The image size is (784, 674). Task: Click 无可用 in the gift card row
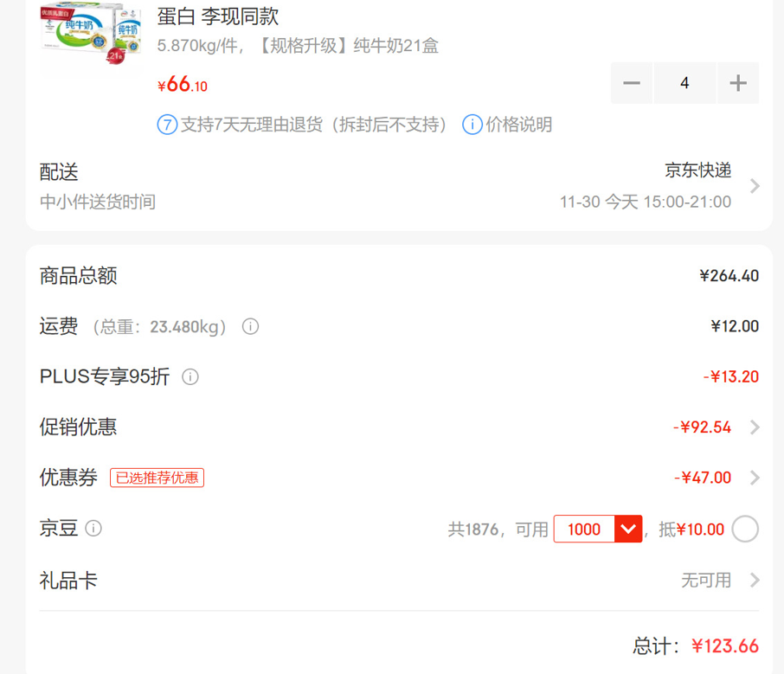pos(706,580)
